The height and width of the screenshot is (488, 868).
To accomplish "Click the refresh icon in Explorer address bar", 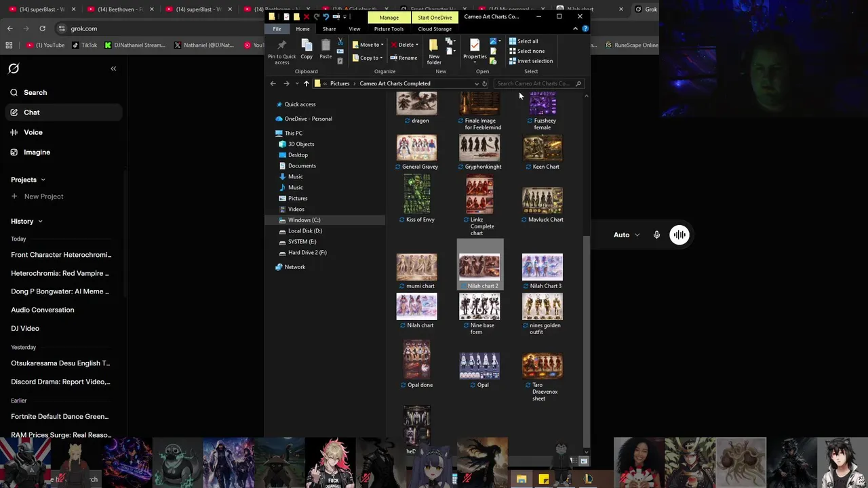I will [x=484, y=83].
